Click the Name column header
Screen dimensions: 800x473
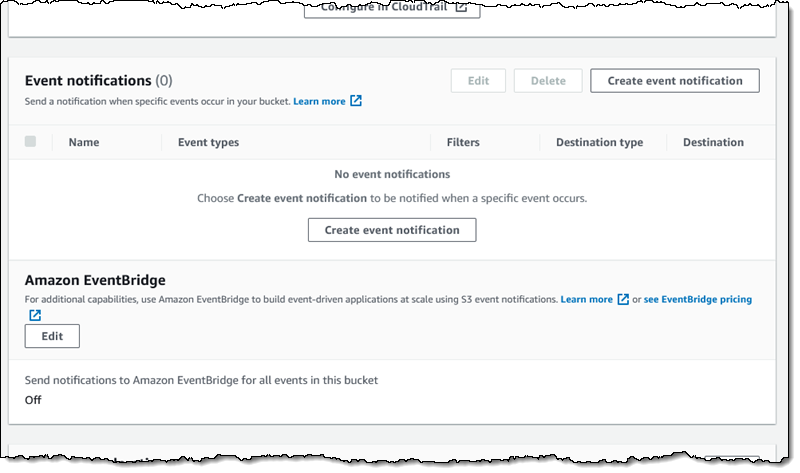click(x=84, y=142)
